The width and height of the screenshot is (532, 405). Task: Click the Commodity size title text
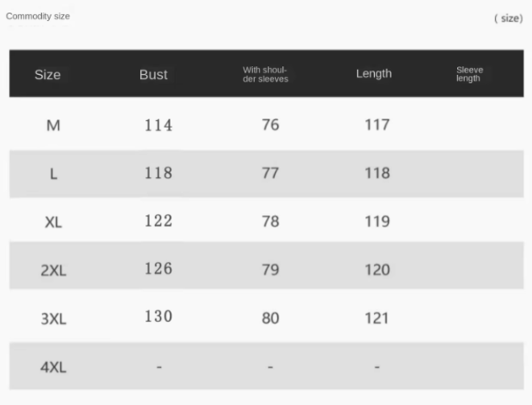[38, 16]
